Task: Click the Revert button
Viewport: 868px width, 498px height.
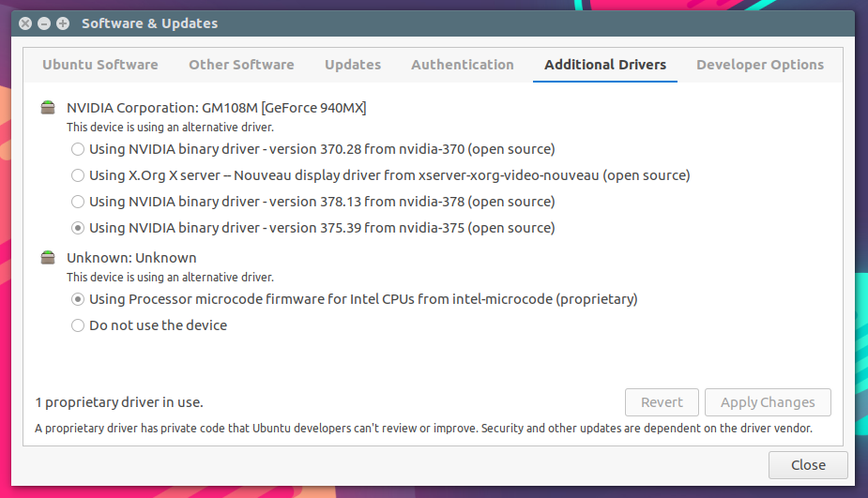Action: tap(662, 402)
